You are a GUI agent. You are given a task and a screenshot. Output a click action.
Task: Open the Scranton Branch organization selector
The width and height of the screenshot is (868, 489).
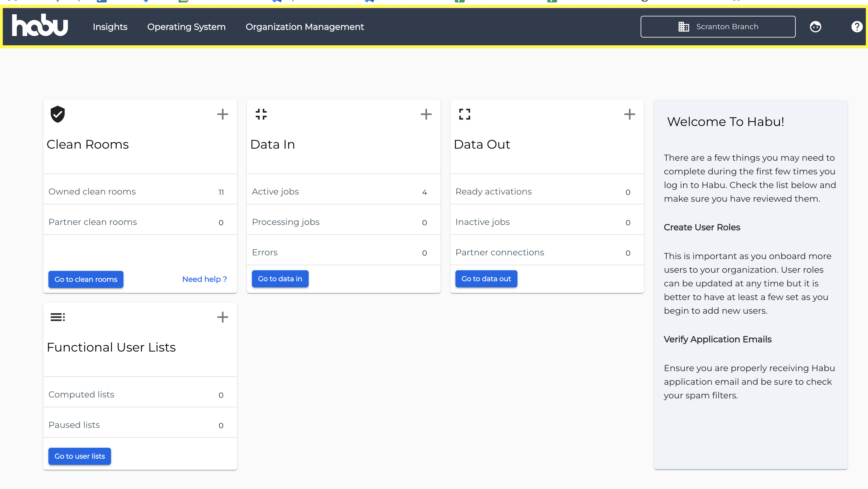[718, 27]
